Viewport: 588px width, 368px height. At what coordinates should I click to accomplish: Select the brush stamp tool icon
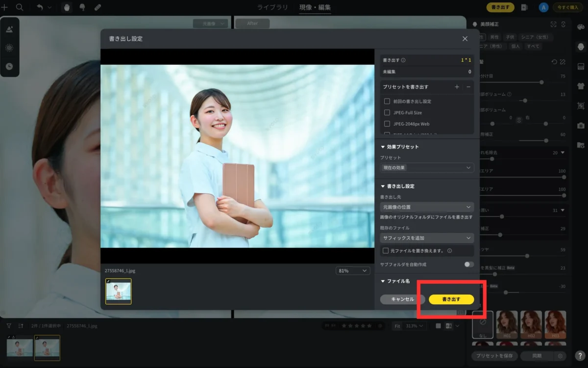pyautogui.click(x=82, y=7)
